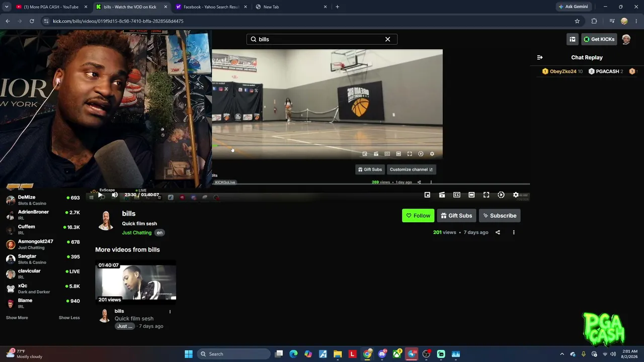Click the Ask Gemini button

(x=573, y=7)
